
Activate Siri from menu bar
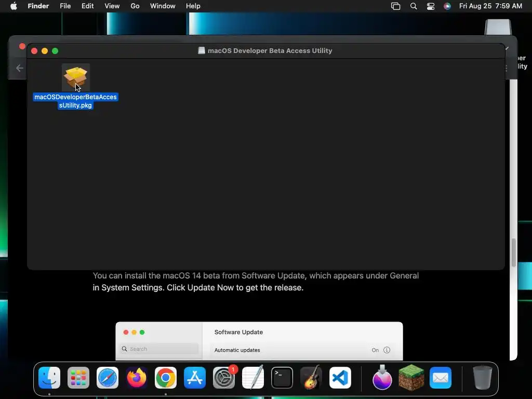click(447, 6)
